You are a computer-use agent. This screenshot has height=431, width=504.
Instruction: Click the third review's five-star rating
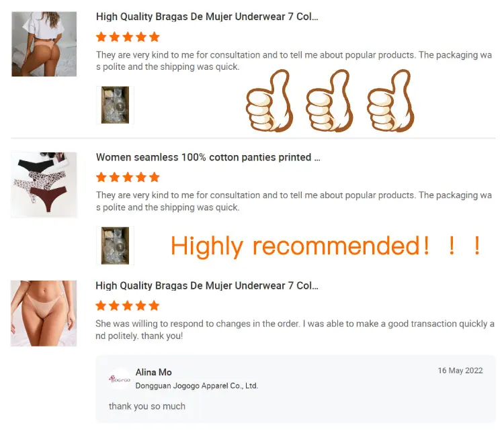[x=128, y=305]
